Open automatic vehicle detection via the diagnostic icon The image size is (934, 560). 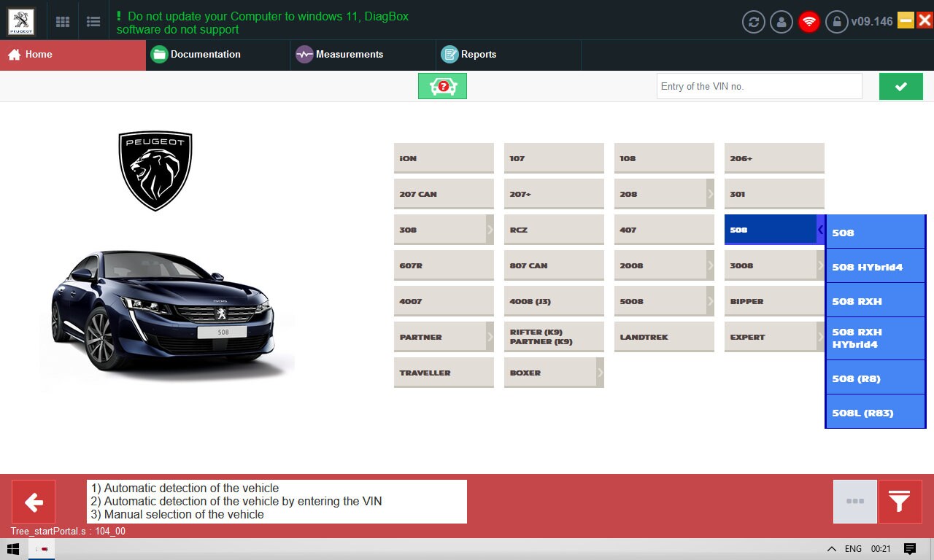[442, 85]
